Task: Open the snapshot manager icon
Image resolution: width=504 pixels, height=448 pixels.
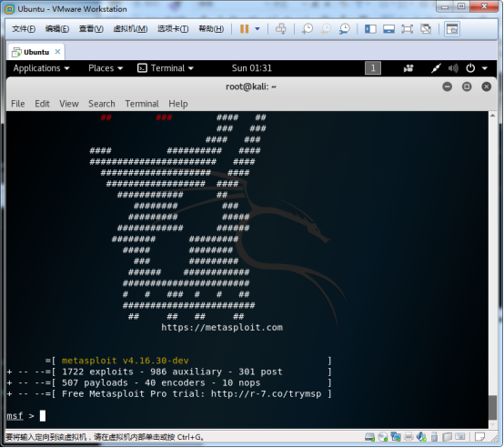Action: click(345, 29)
